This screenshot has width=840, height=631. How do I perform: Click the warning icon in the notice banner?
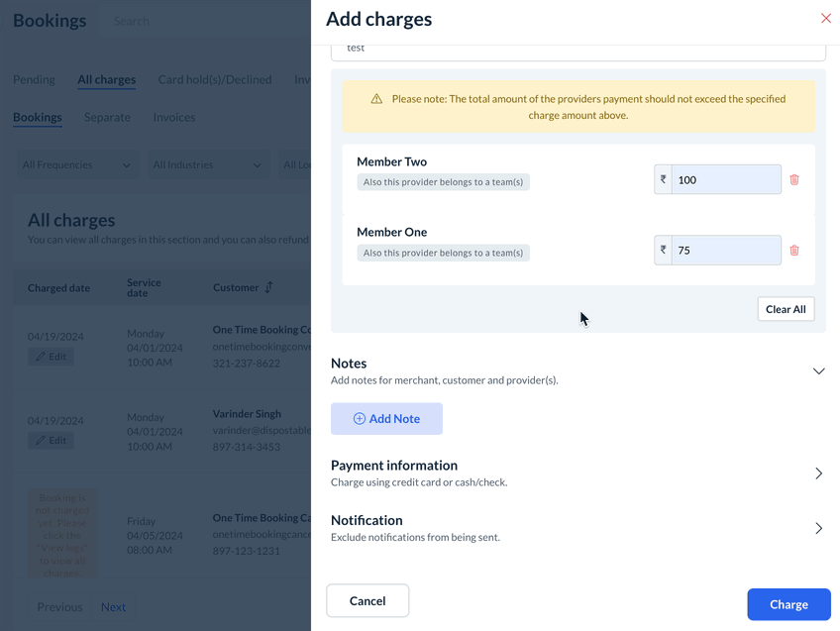click(x=376, y=99)
